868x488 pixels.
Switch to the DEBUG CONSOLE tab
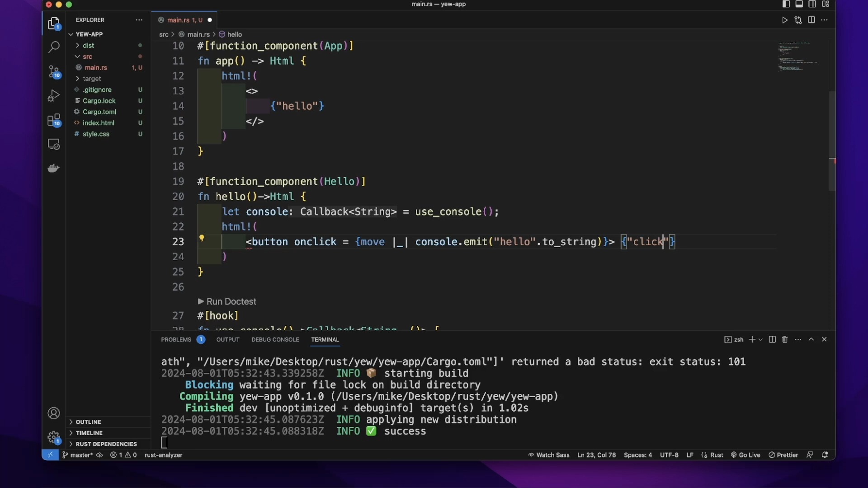pyautogui.click(x=275, y=340)
